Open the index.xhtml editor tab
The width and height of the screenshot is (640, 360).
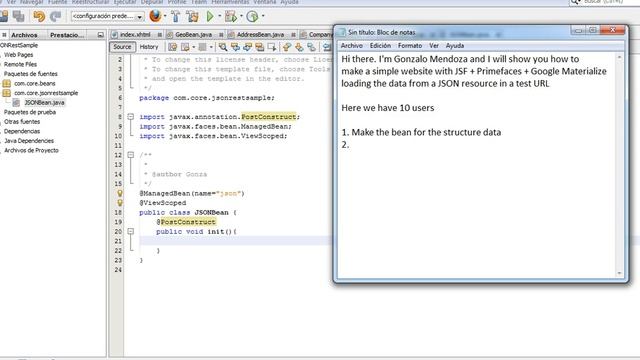point(135,35)
